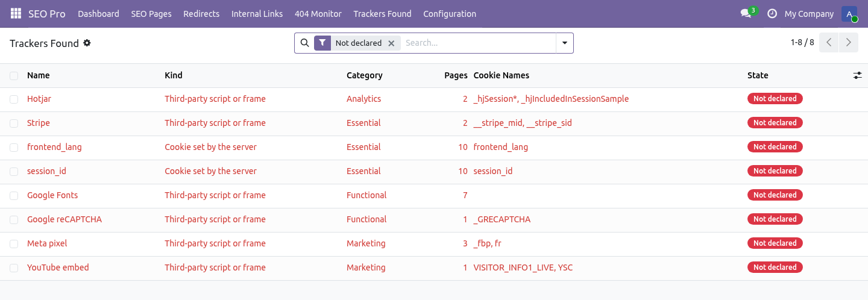Toggle the select-all header checkbox
This screenshot has height=300, width=868.
click(14, 75)
